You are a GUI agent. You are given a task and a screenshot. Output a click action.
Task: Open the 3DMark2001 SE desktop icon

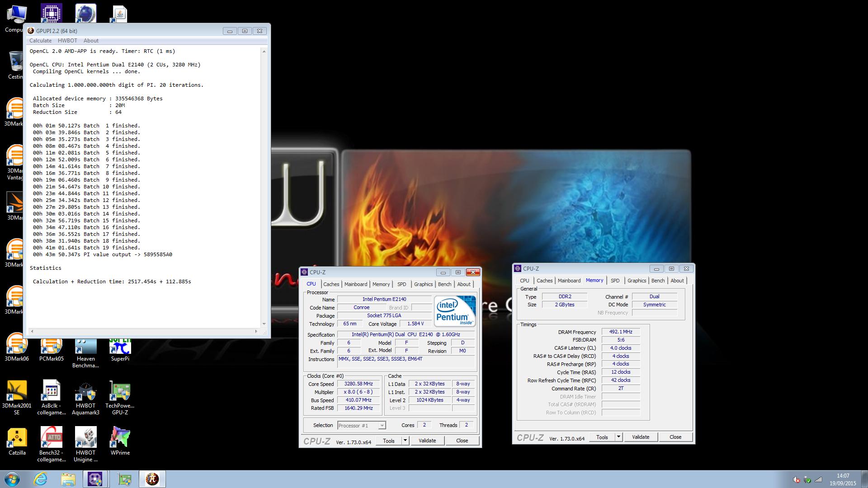17,398
